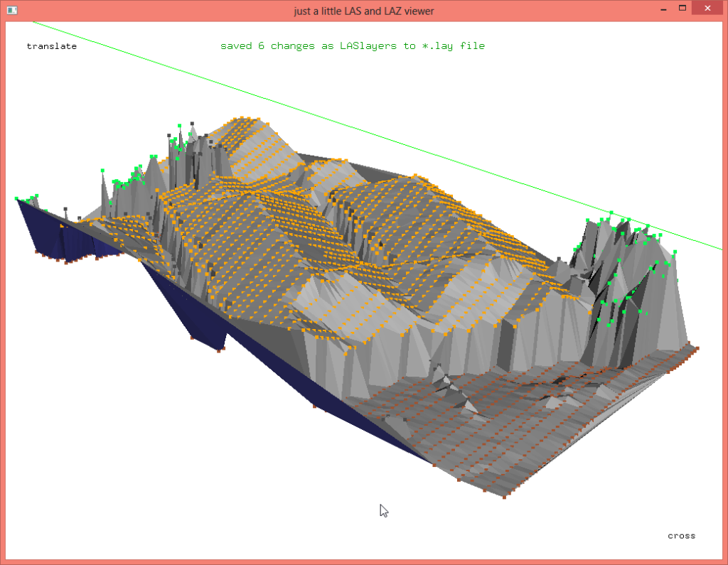Click the translate text in the upper-left corner
This screenshot has height=565, width=728.
(x=51, y=46)
